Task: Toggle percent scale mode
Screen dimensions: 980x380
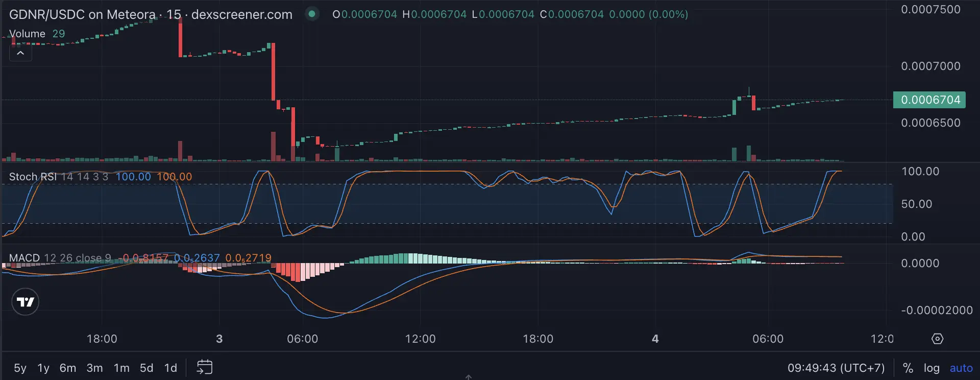Action: [x=908, y=368]
